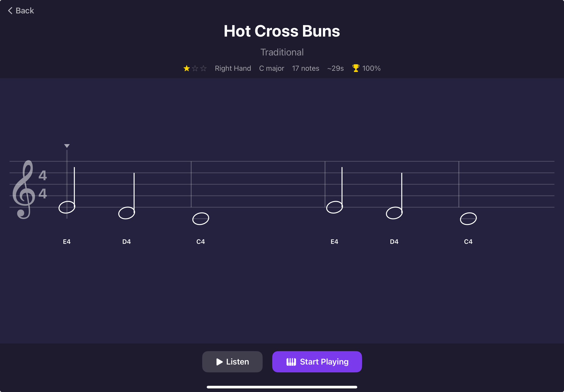This screenshot has height=392, width=564.
Task: Click the 17 notes indicator
Action: click(305, 68)
